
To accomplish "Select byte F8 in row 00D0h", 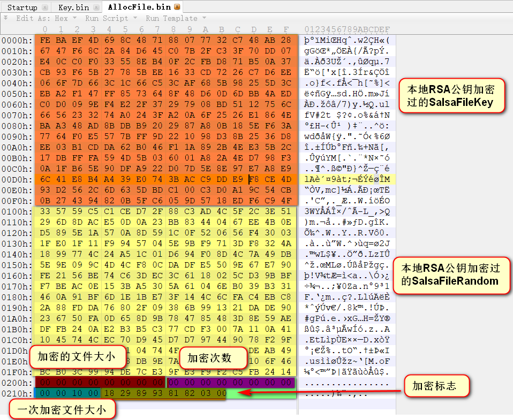I will pyautogui.click(x=254, y=179).
